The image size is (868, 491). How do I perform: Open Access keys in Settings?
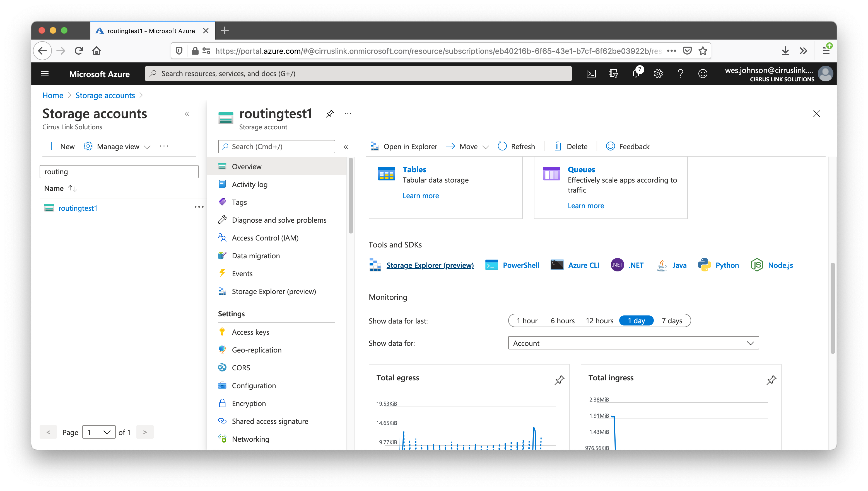click(x=250, y=332)
